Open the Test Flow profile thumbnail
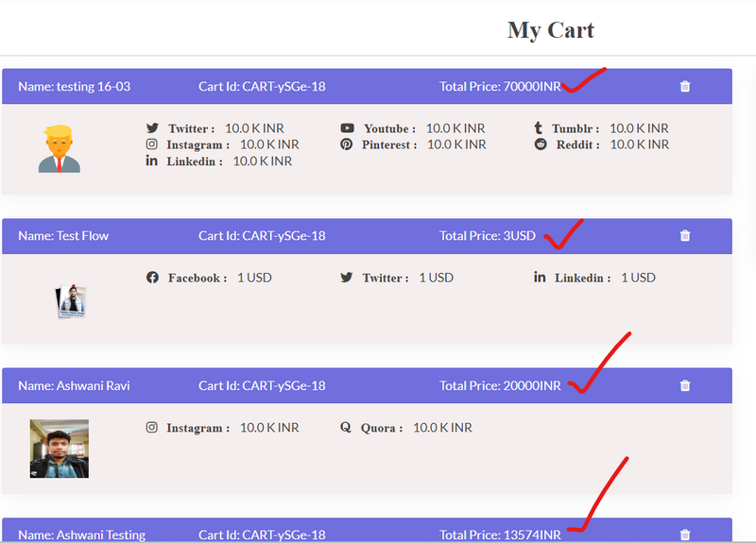Viewport: 756px width, 543px height. tap(71, 301)
